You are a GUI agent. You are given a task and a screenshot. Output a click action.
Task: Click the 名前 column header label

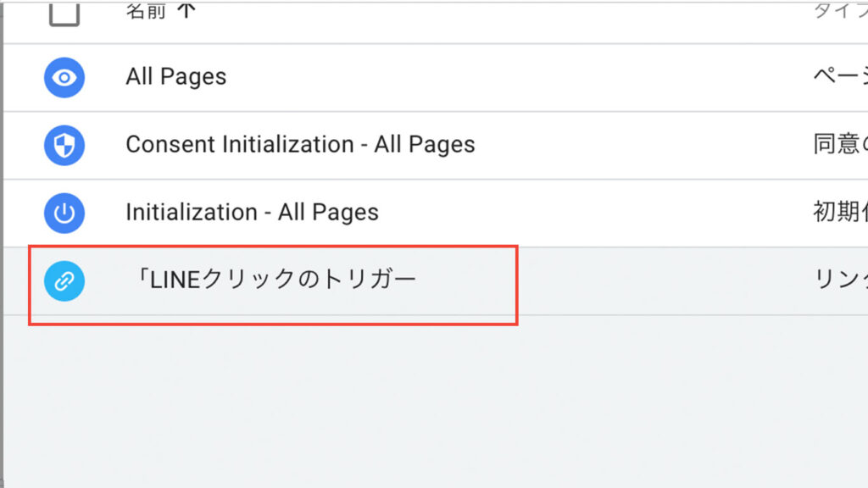(x=146, y=10)
